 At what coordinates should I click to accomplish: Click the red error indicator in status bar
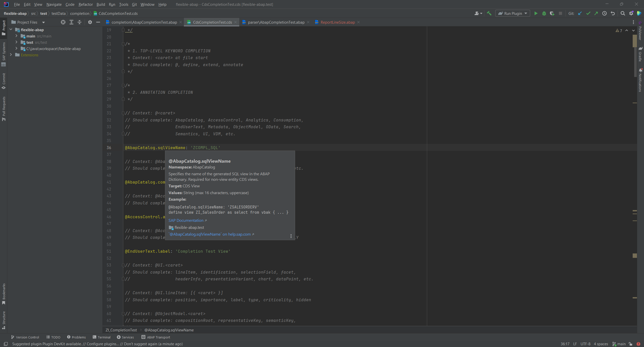coord(638,344)
